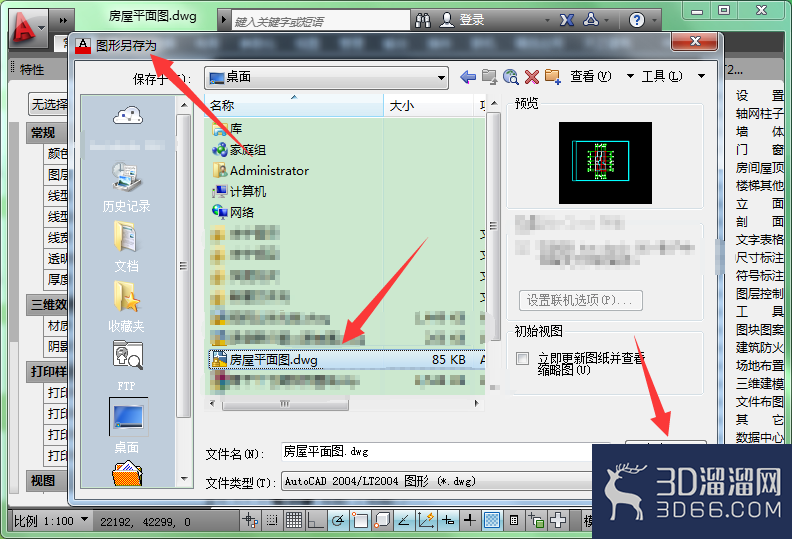The height and width of the screenshot is (539, 792).
Task: Toggle selection cycling in status bar
Action: 536,520
